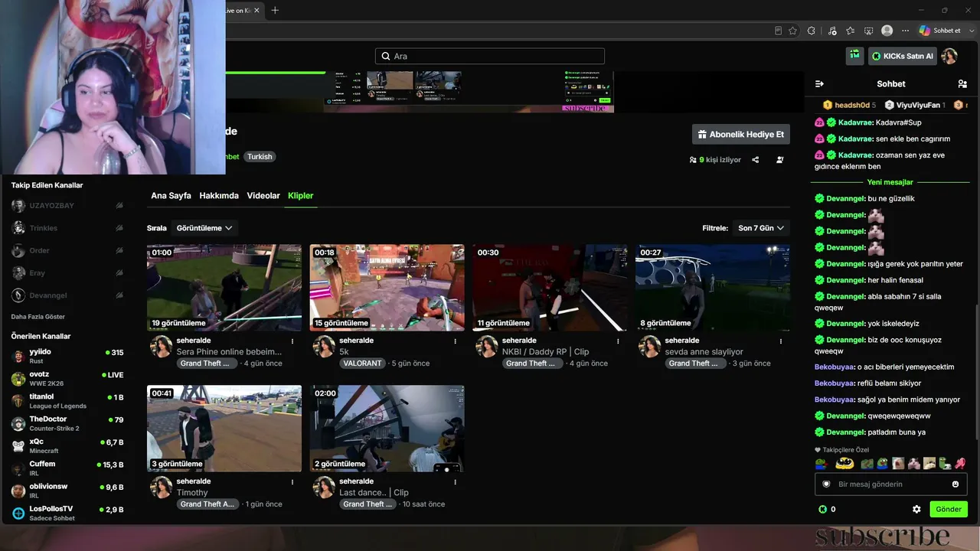Open three-dot menu for Sera Phine clip
The height and width of the screenshot is (551, 980).
click(292, 341)
